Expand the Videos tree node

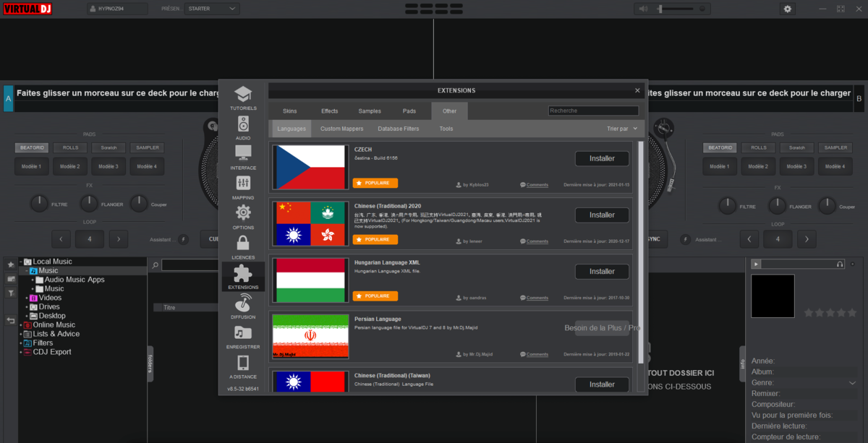(27, 298)
